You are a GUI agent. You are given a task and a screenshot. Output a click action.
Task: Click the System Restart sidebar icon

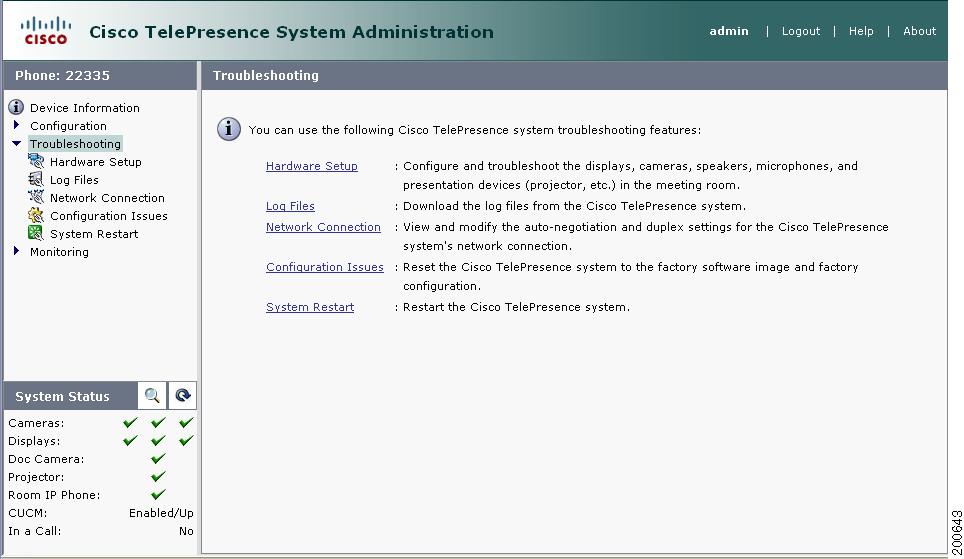(36, 234)
